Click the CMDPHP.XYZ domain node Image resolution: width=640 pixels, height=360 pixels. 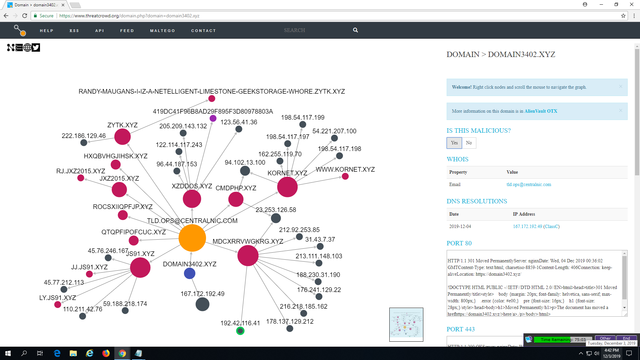click(x=236, y=200)
